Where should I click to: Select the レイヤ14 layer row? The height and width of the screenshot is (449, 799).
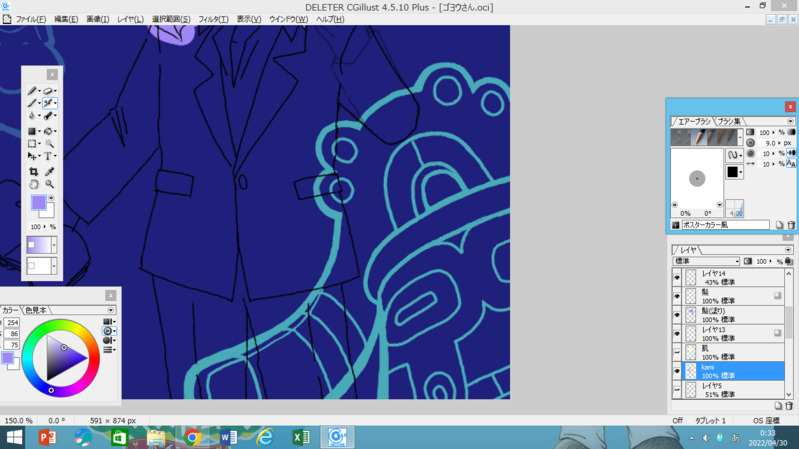[x=733, y=278]
